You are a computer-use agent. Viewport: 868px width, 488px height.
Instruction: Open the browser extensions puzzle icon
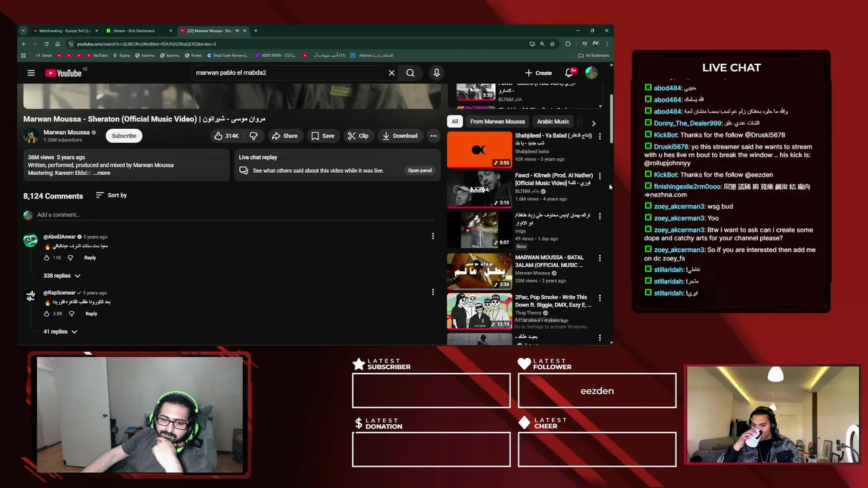pyautogui.click(x=568, y=44)
